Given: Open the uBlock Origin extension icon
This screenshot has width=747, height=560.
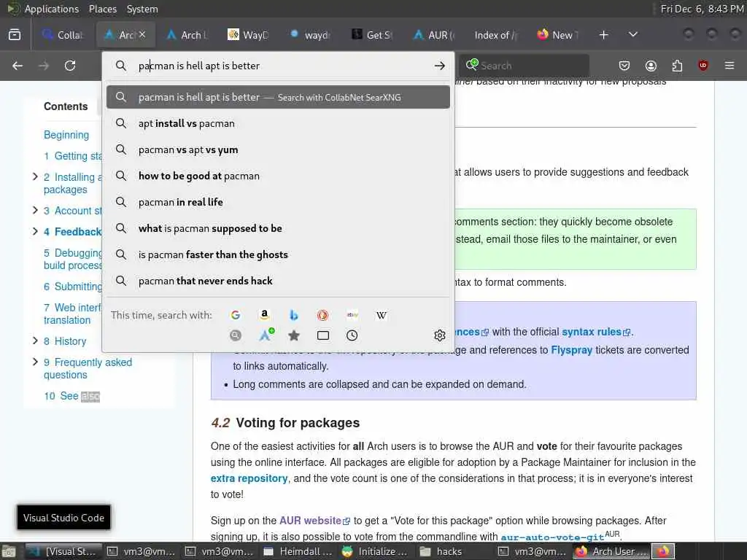Looking at the screenshot, I should (703, 66).
